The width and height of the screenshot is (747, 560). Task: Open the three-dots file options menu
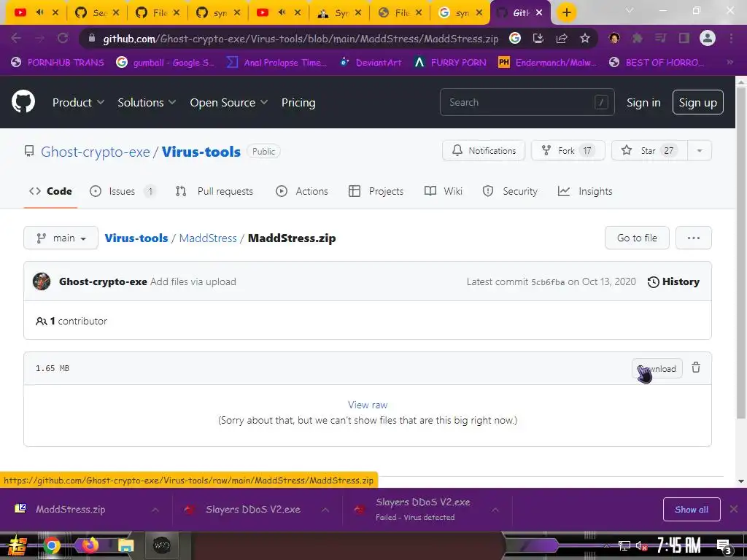[693, 238]
